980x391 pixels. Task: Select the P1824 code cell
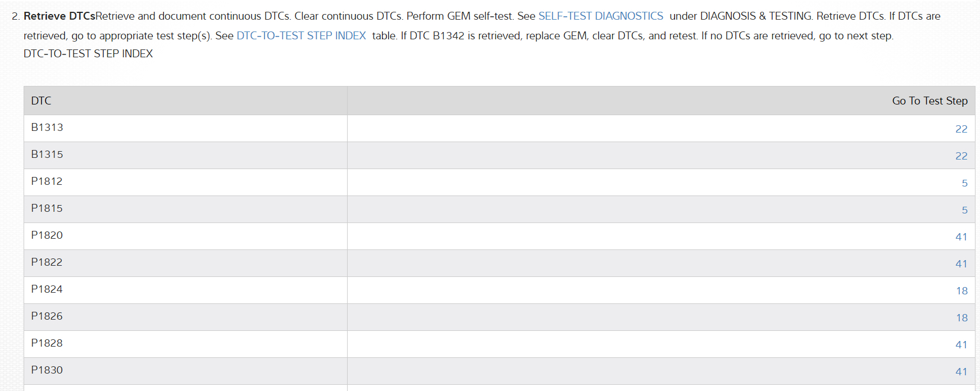tap(47, 289)
